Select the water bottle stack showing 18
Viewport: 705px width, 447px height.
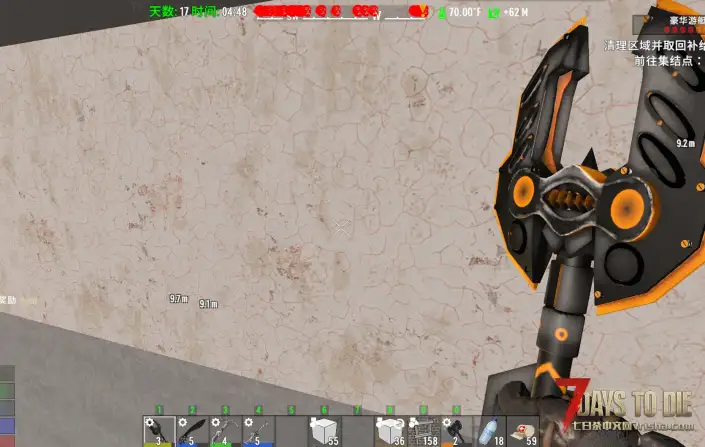tap(491, 431)
